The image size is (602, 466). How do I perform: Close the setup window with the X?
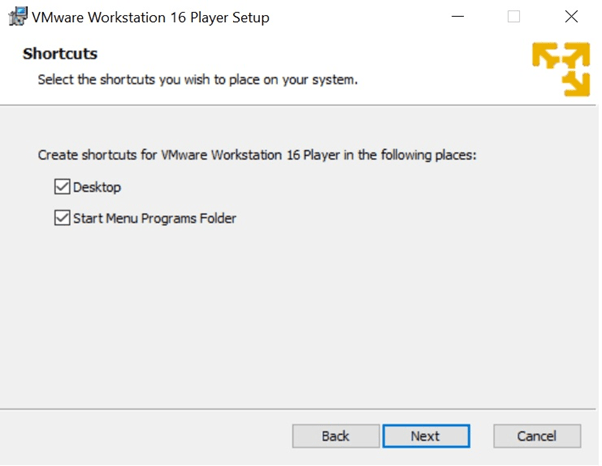coord(571,17)
